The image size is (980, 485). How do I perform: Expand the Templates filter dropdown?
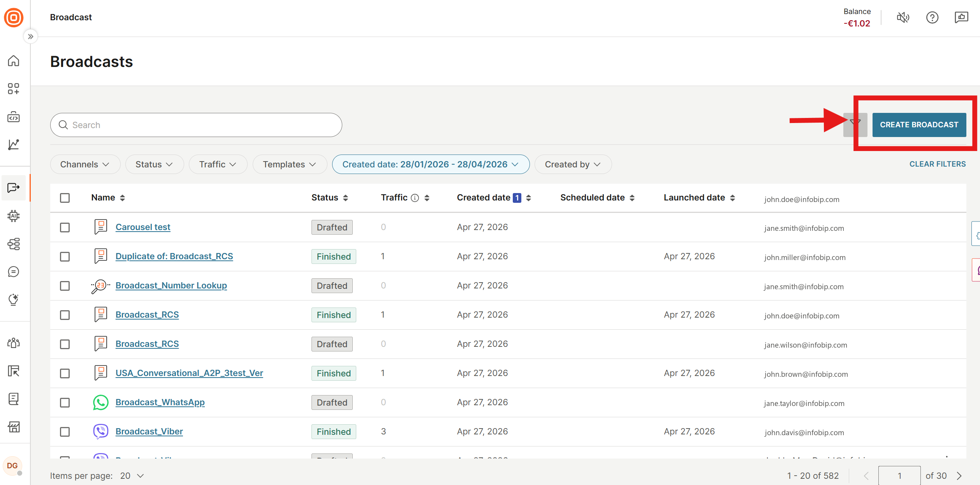(x=290, y=164)
